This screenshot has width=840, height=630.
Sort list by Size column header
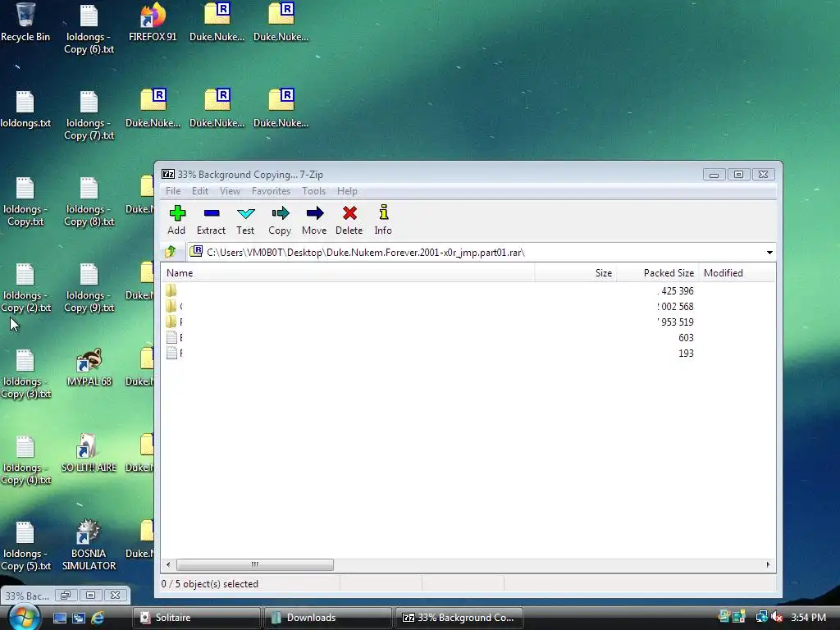(576, 272)
